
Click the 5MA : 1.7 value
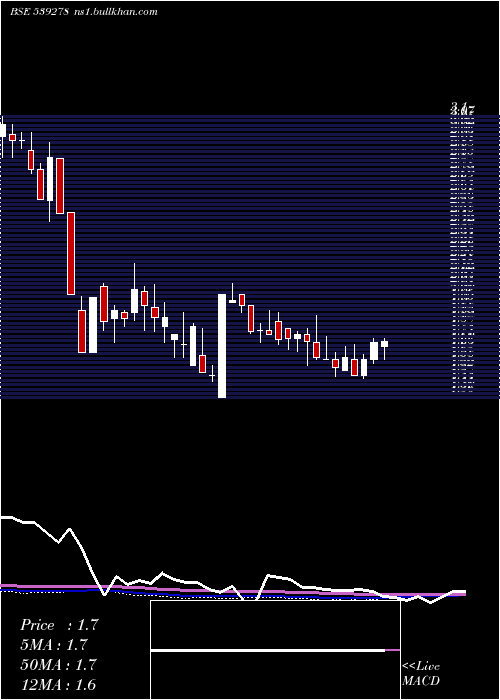point(54,645)
